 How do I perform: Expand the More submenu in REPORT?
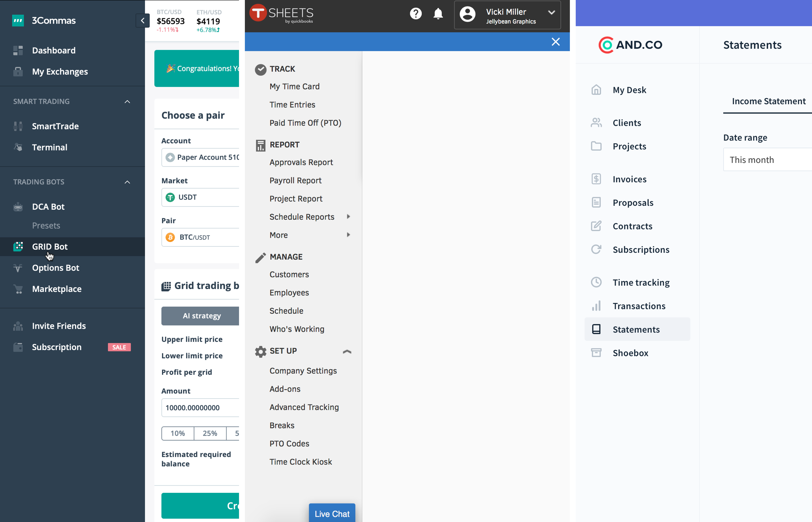coord(348,235)
